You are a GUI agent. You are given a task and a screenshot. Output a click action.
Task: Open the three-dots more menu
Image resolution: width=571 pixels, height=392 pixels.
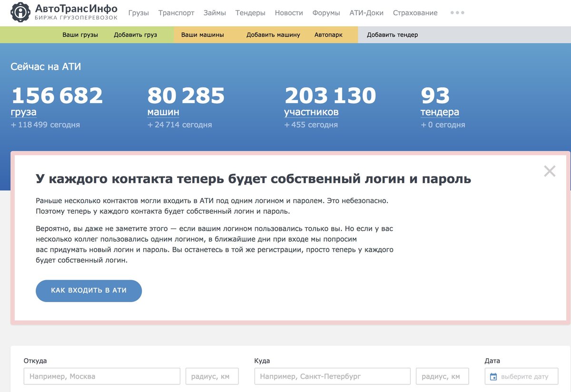pos(457,13)
